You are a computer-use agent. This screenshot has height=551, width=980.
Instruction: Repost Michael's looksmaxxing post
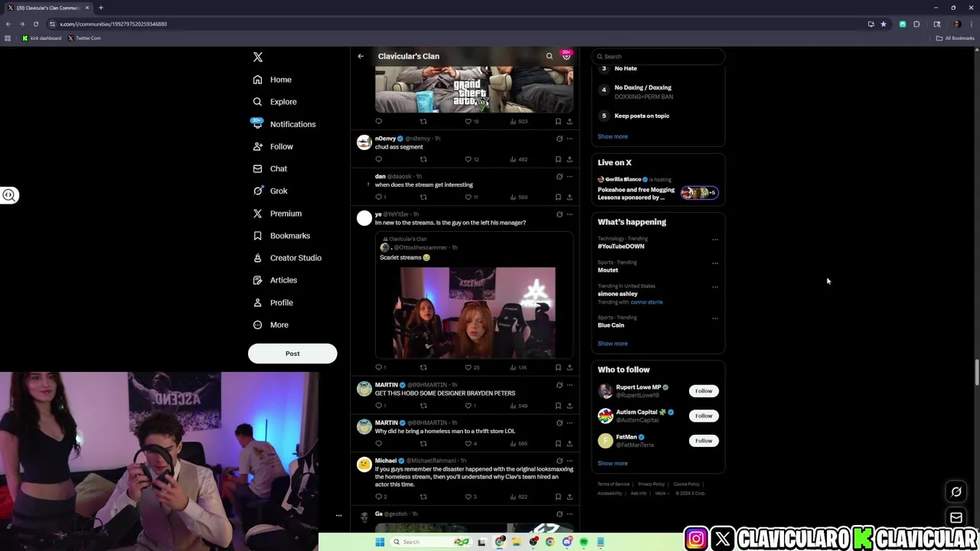423,497
